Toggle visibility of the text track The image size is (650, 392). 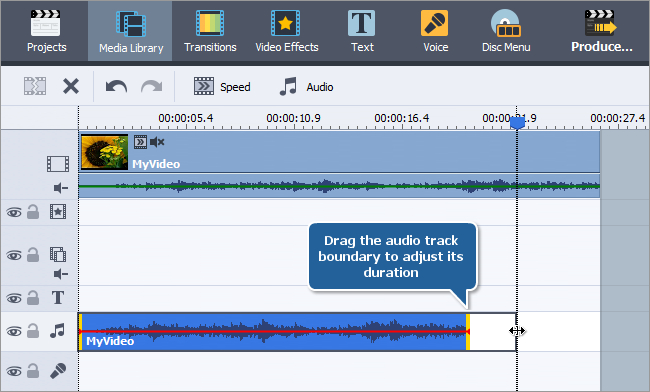pos(14,298)
